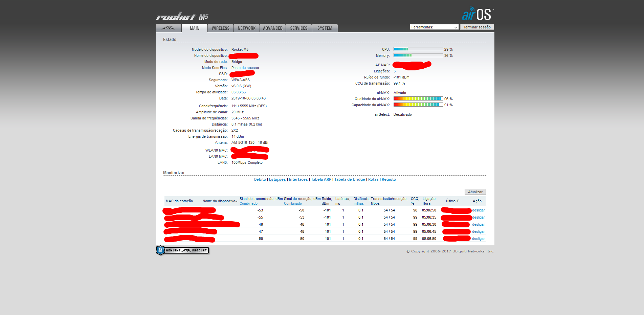Sort by Ligação Hora column
The image size is (644, 315).
(x=429, y=201)
